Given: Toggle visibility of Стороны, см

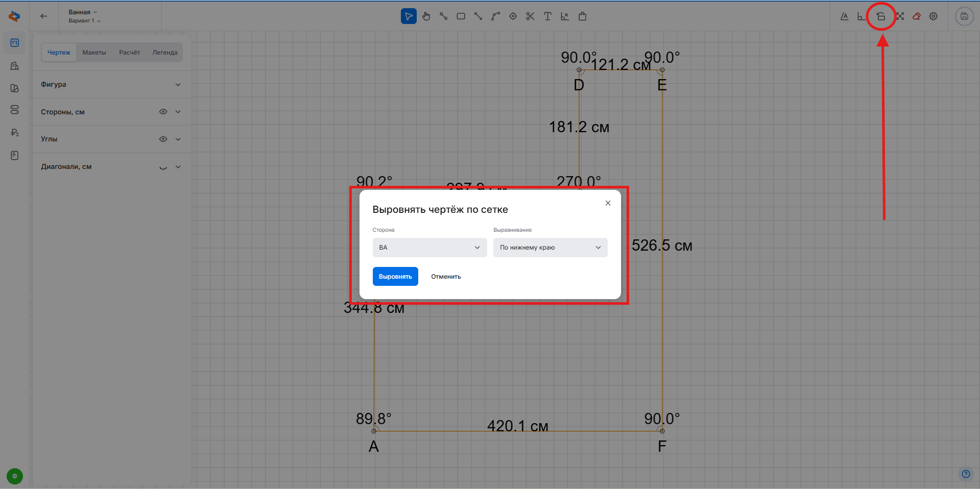Looking at the screenshot, I should [x=163, y=112].
